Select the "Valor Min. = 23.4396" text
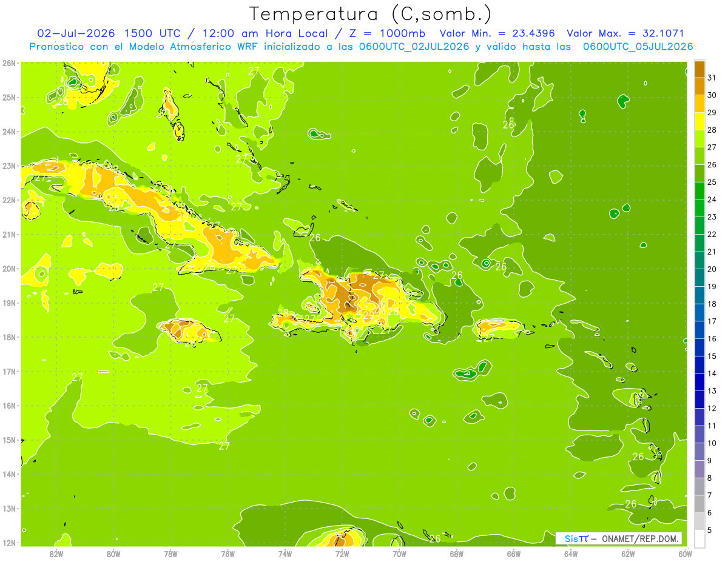This screenshot has height=562, width=728. [x=497, y=33]
